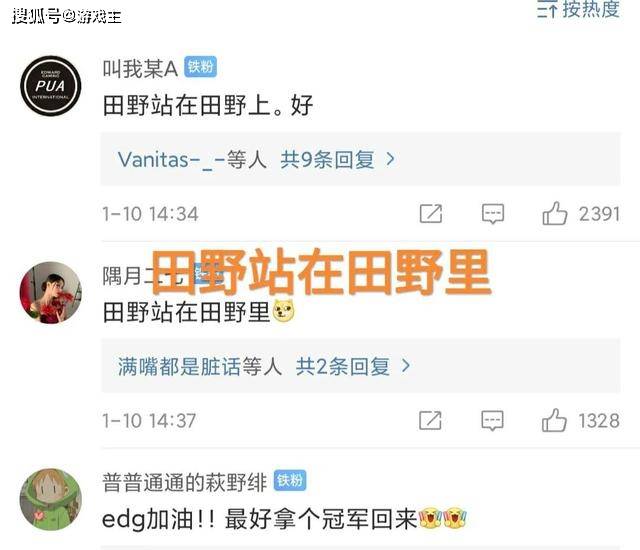Open replies on the 14:34 comment
The image size is (640, 550).
pos(493,214)
